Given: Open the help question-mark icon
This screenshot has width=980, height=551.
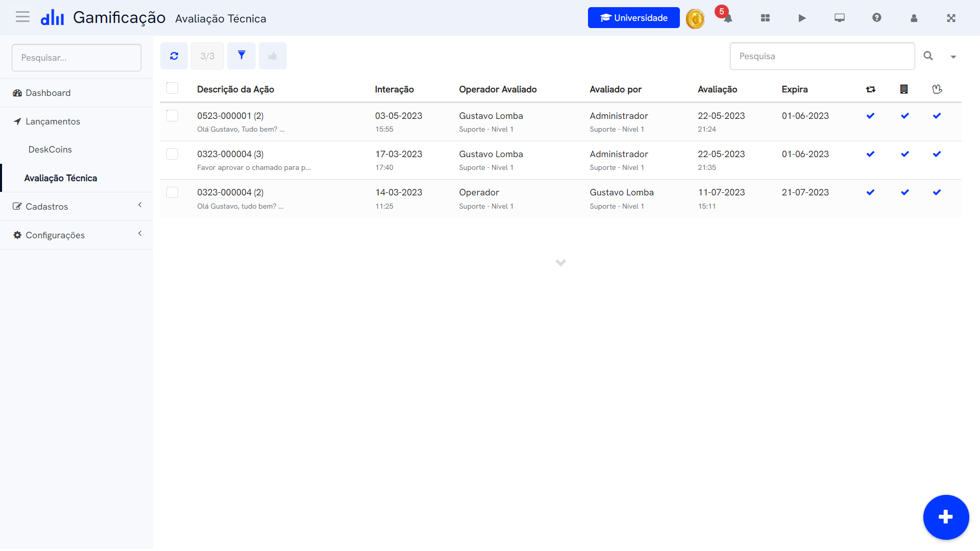Looking at the screenshot, I should (x=876, y=18).
